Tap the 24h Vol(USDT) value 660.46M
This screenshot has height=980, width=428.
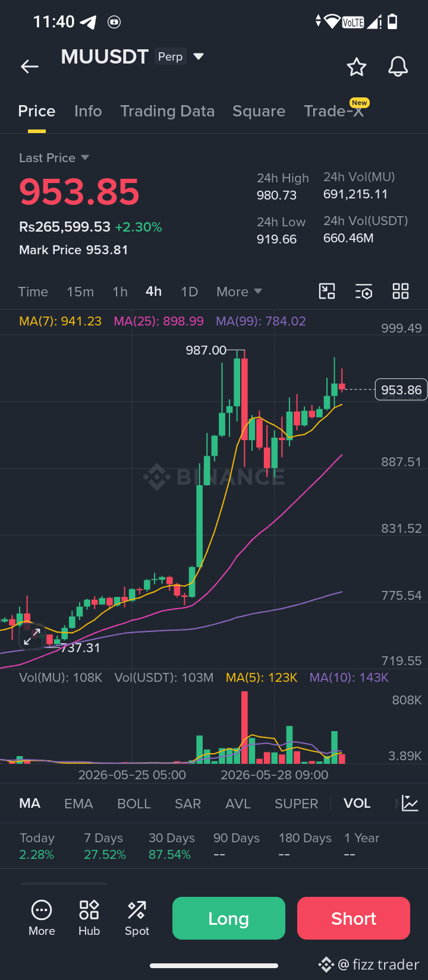coord(348,238)
